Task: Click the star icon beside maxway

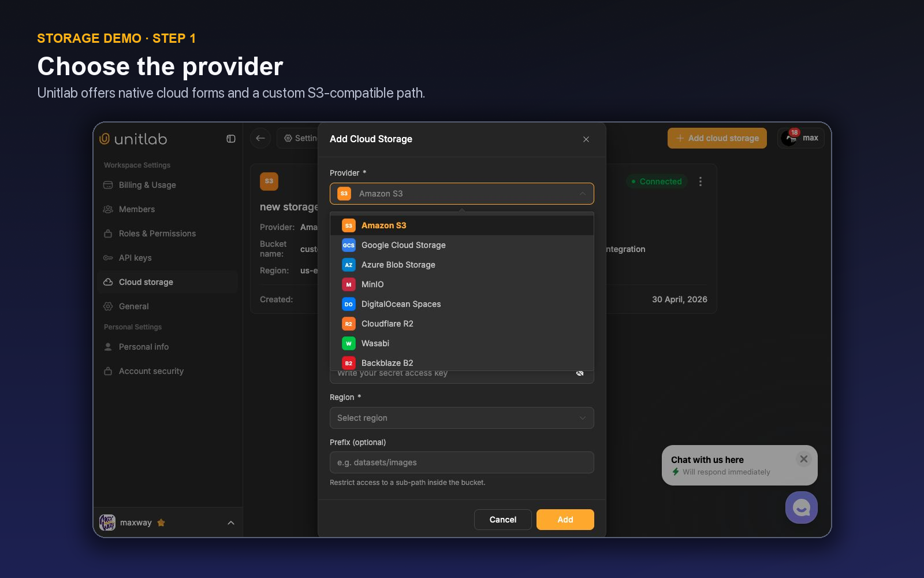Action: pyautogui.click(x=161, y=523)
